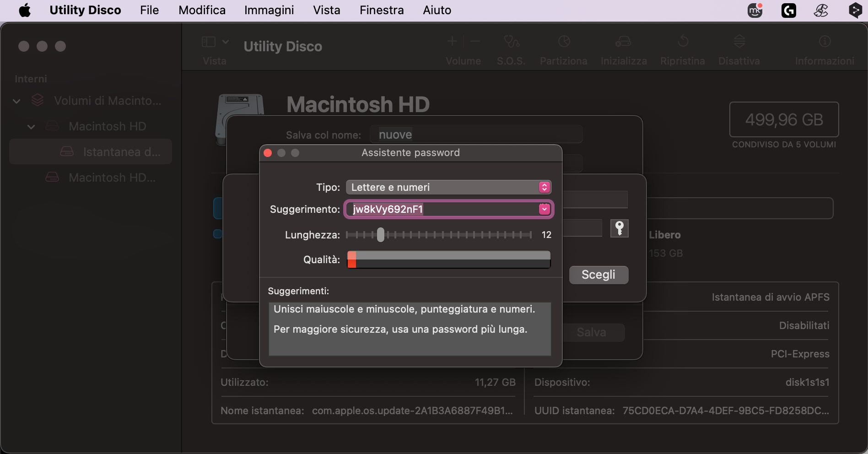868x454 pixels.
Task: Click the Grammarly menu bar icon
Action: (788, 10)
